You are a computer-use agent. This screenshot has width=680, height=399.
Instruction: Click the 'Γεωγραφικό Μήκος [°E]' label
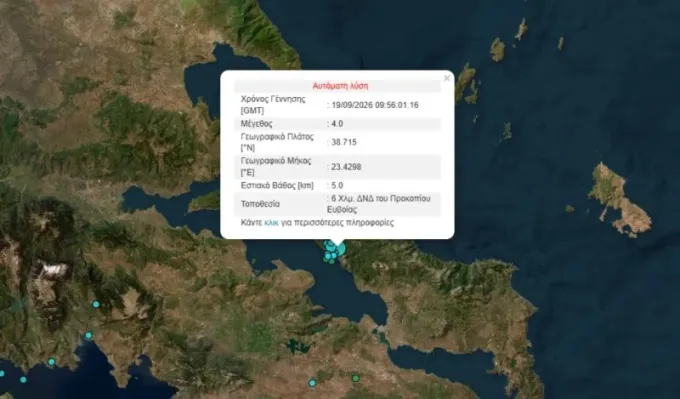click(276, 167)
